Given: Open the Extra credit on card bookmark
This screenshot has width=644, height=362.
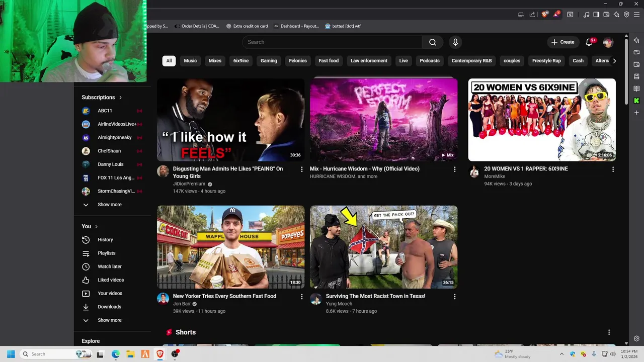Looking at the screenshot, I should tap(247, 26).
